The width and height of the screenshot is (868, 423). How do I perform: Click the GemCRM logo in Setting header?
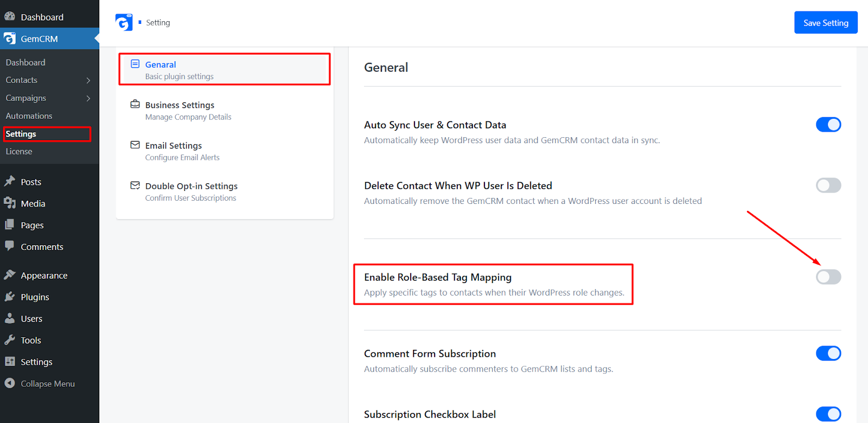click(x=124, y=22)
